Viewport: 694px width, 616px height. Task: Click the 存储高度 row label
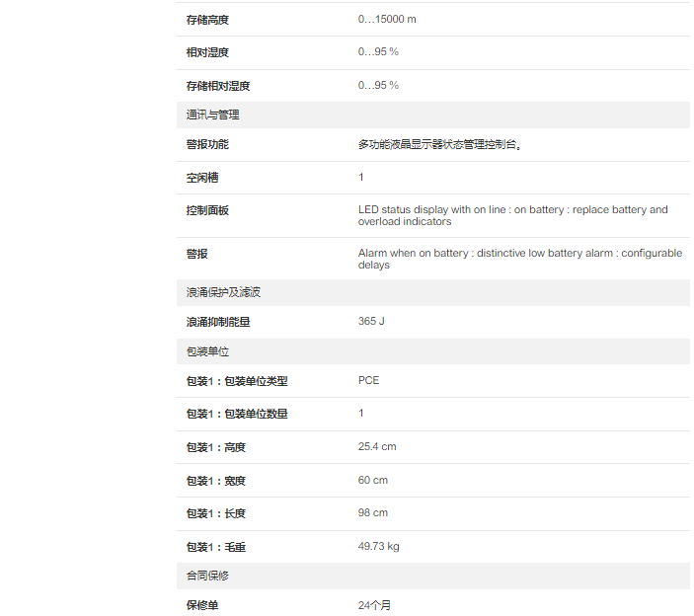click(x=207, y=20)
